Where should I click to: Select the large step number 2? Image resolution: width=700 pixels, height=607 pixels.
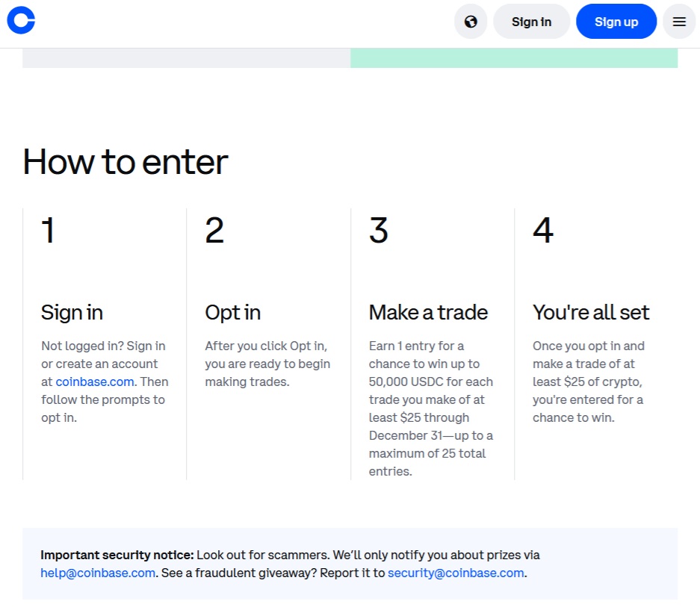[x=214, y=230]
